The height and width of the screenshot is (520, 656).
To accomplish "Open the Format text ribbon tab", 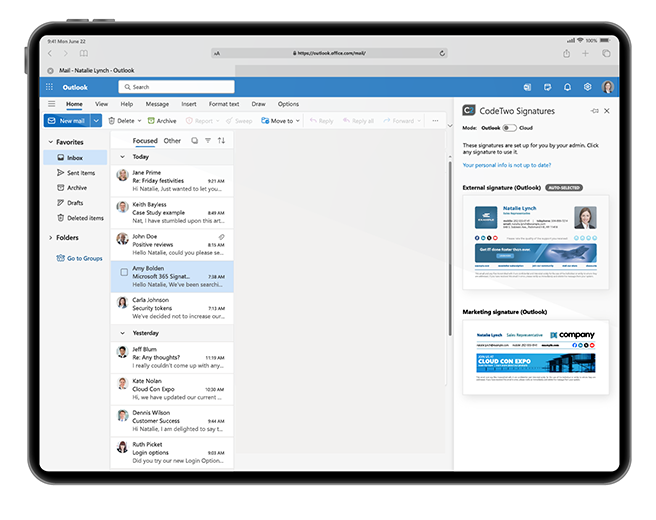I will (x=224, y=104).
